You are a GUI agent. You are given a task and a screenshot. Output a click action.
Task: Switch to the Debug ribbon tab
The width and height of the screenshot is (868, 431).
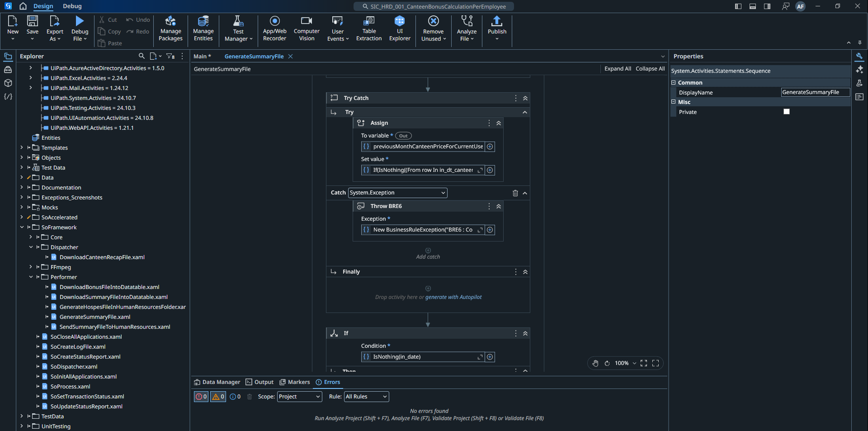coord(72,6)
